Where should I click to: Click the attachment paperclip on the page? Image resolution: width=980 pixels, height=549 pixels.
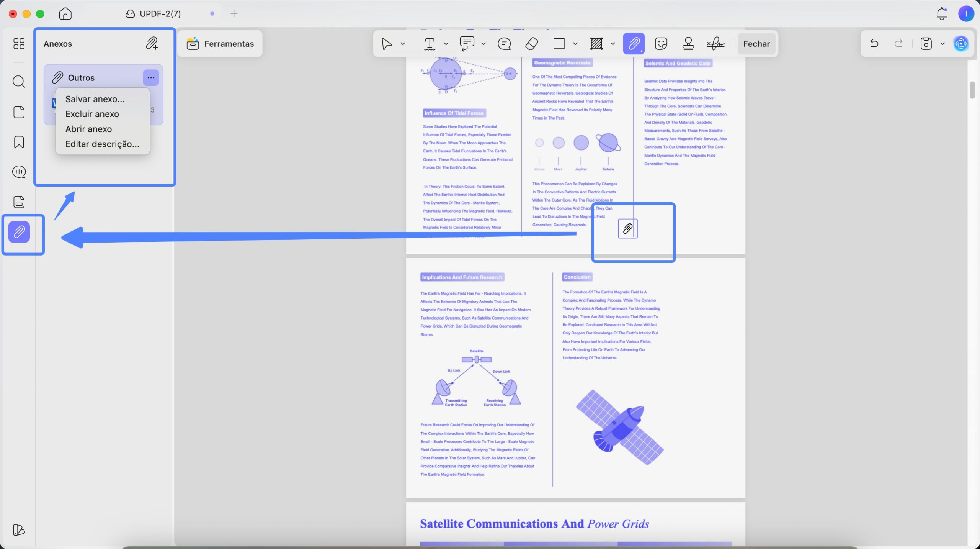628,229
